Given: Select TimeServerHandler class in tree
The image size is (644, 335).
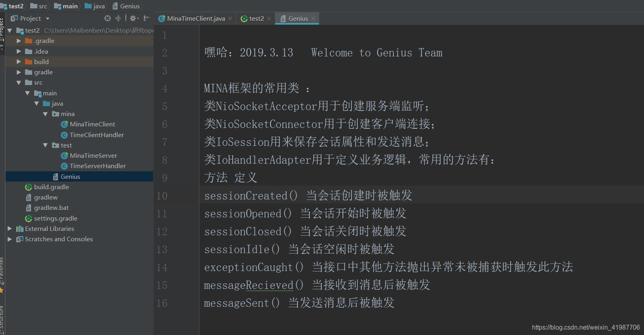Looking at the screenshot, I should coord(98,166).
